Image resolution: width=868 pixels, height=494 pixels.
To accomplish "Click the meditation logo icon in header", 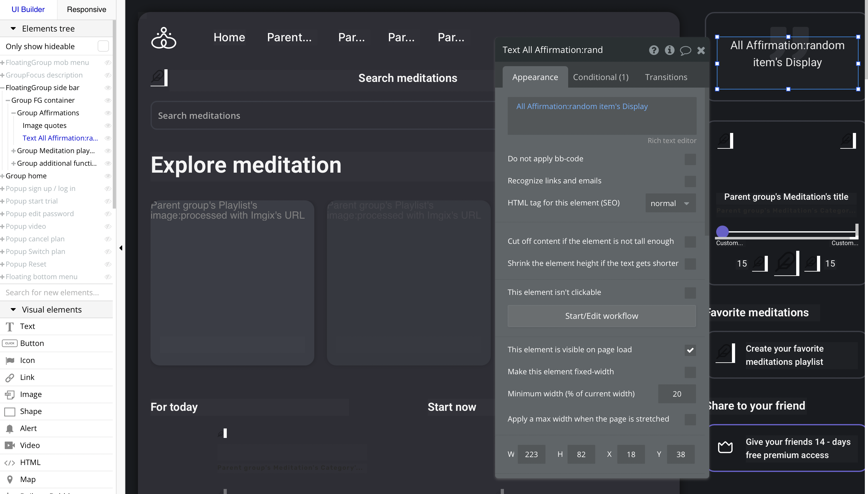I will tap(163, 38).
